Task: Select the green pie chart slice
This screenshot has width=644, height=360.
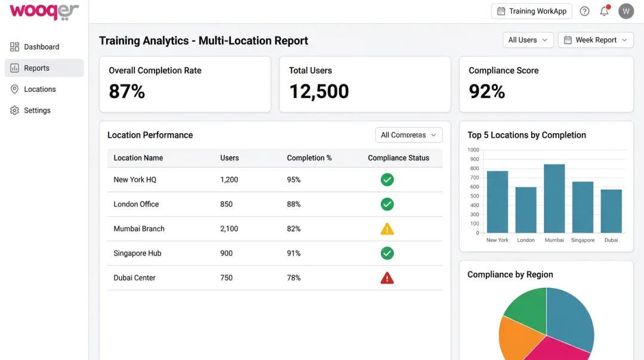Action: click(x=528, y=310)
